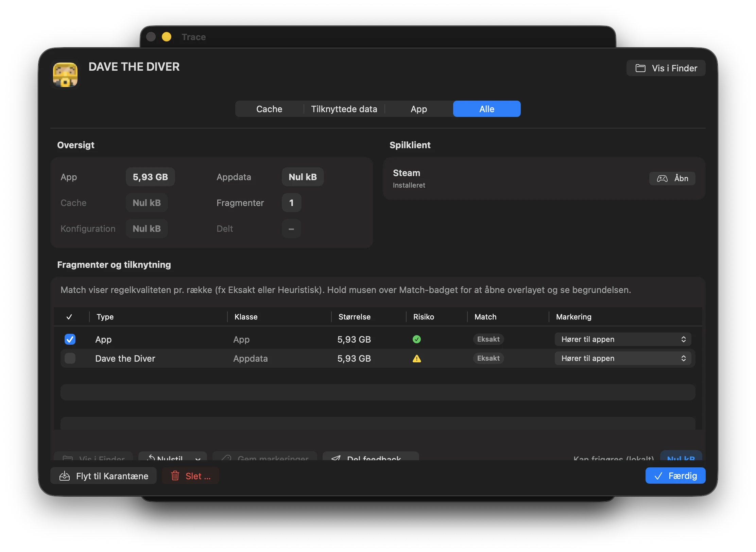
Task: Switch to the App tab
Action: (419, 109)
